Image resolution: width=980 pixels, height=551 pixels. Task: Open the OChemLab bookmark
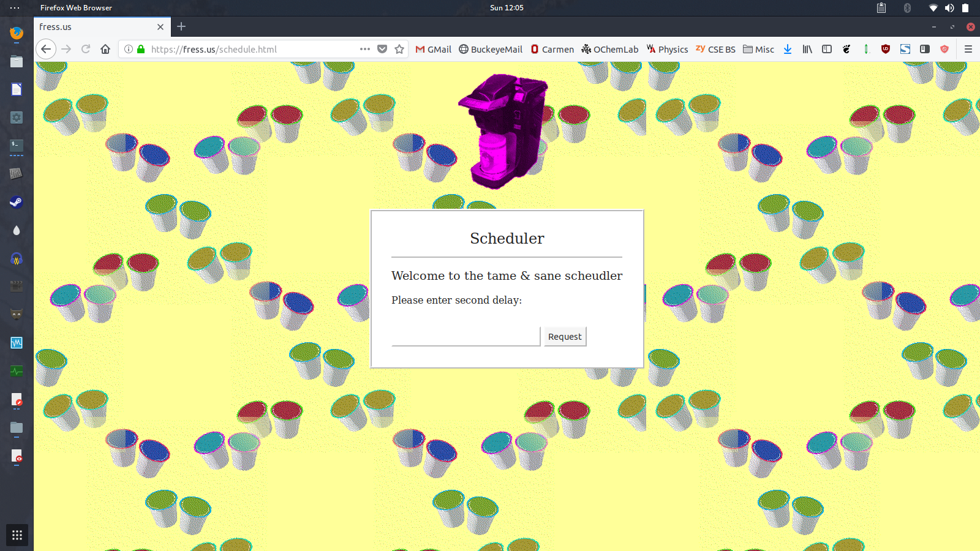(609, 49)
